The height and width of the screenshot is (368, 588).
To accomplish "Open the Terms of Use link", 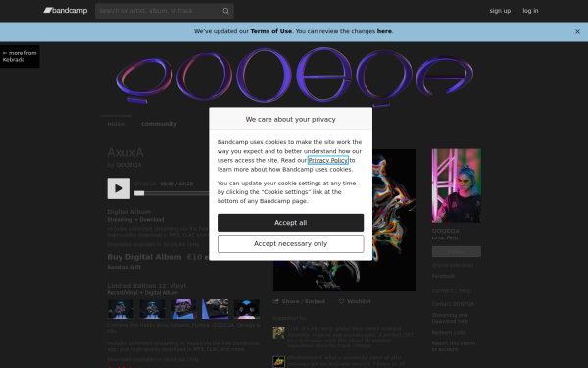I will click(x=271, y=31).
